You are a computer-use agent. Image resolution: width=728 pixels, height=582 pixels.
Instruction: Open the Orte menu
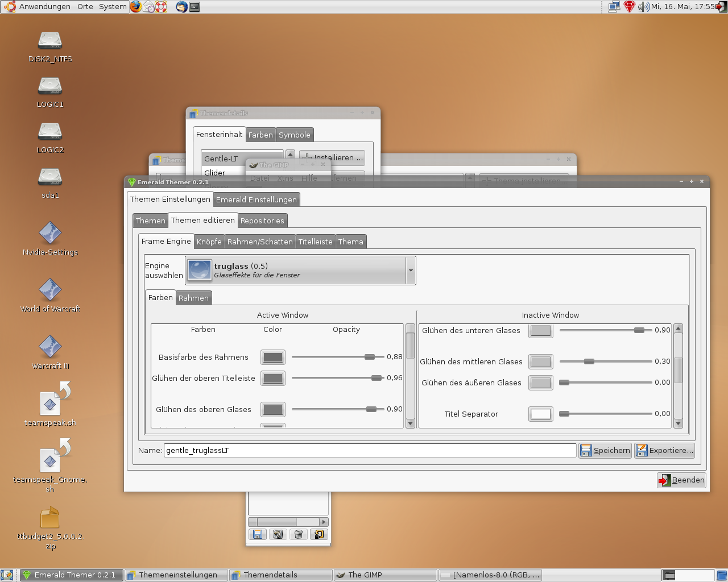pyautogui.click(x=85, y=7)
